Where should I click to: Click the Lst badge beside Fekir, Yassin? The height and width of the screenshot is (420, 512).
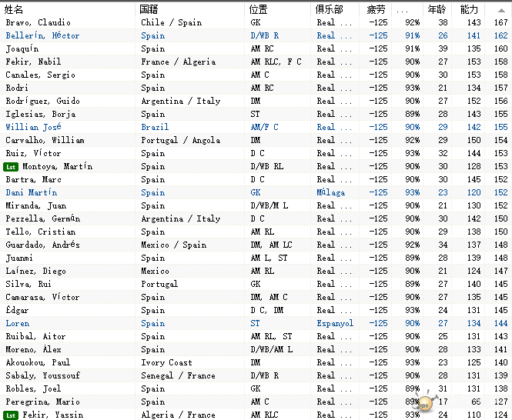tap(11, 415)
